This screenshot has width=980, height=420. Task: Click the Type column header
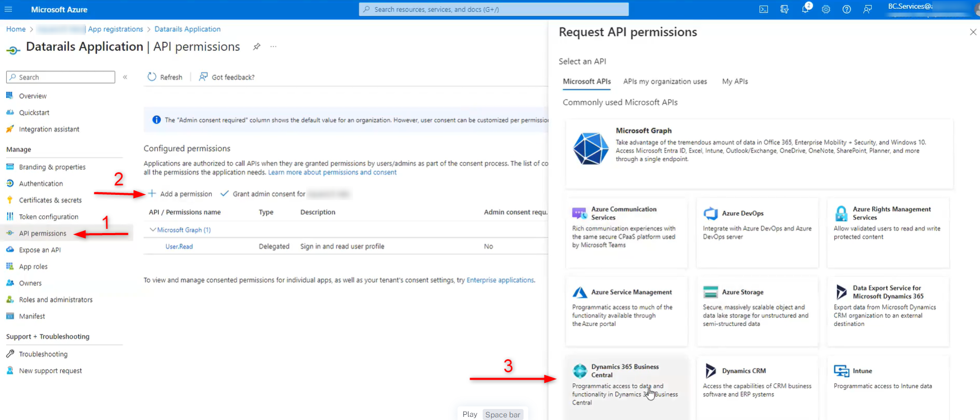click(266, 212)
